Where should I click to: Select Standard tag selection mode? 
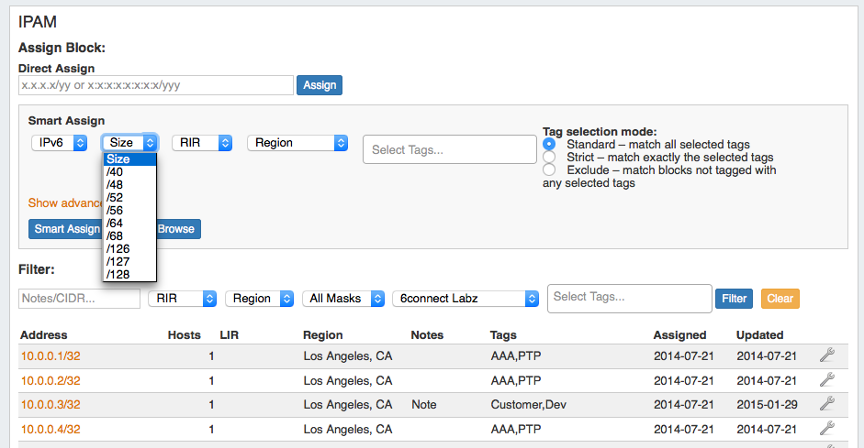(548, 144)
